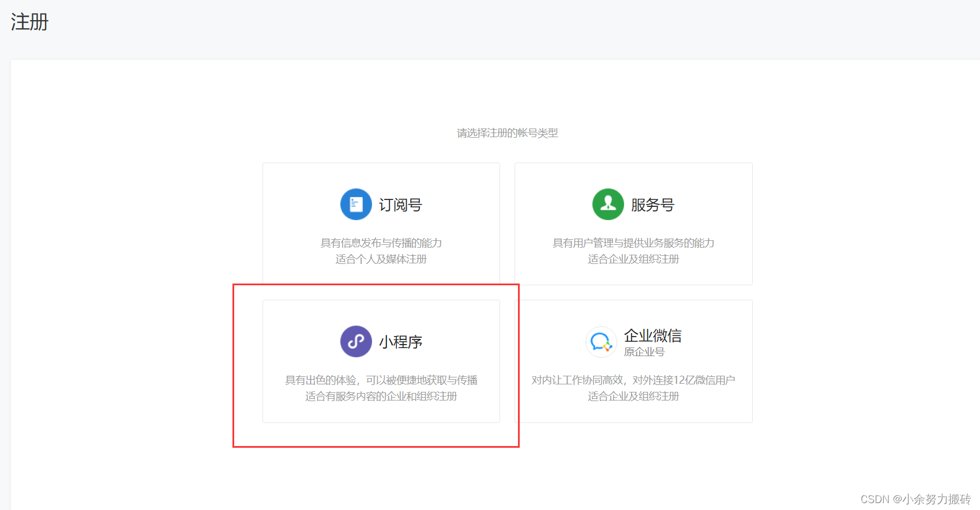
Task: Click the 请选择注册的帐号类型 prompt
Action: click(507, 133)
